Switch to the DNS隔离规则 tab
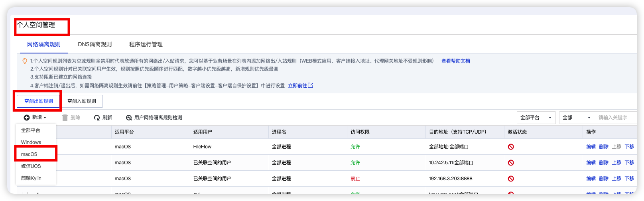Viewport: 644px width, 201px height. pyautogui.click(x=95, y=44)
